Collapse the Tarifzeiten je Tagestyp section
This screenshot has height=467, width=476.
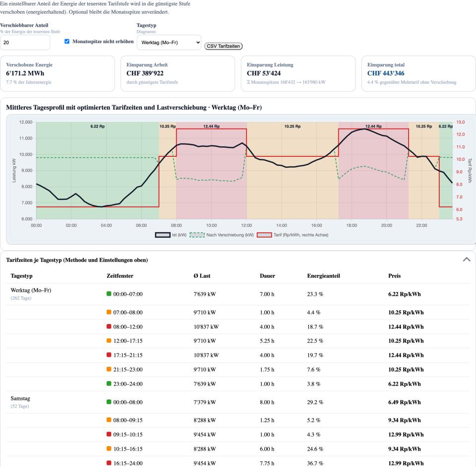[467, 260]
